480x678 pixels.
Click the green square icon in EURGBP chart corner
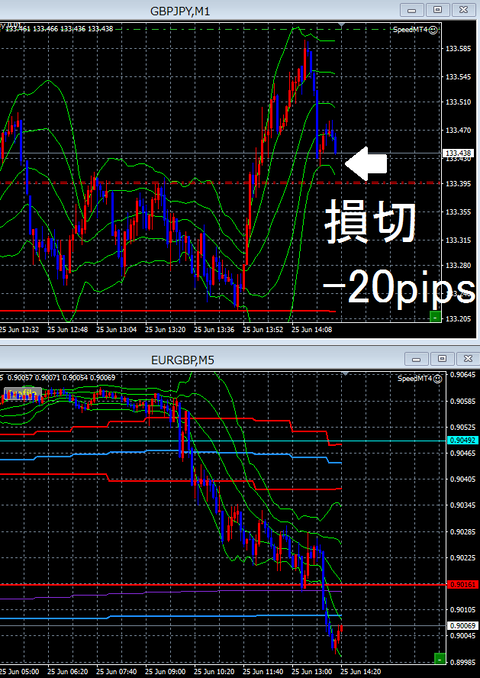pos(439,659)
